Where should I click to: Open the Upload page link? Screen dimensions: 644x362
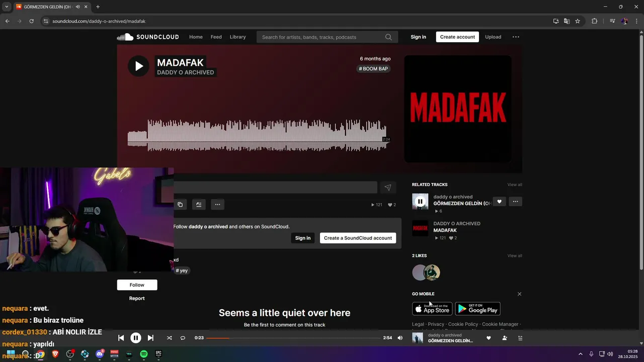(x=493, y=37)
